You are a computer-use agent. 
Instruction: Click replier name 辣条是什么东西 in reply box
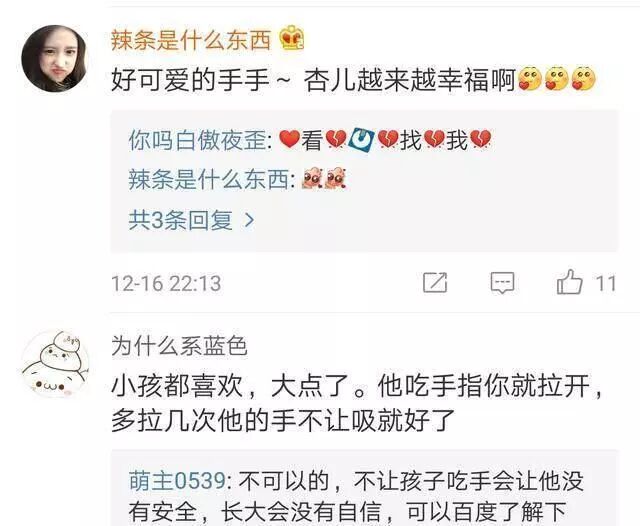(x=208, y=179)
